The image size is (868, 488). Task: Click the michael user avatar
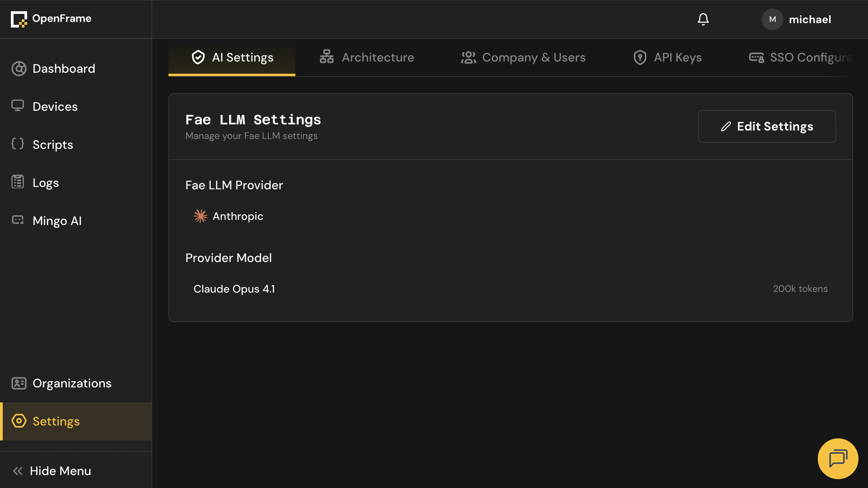pos(772,19)
